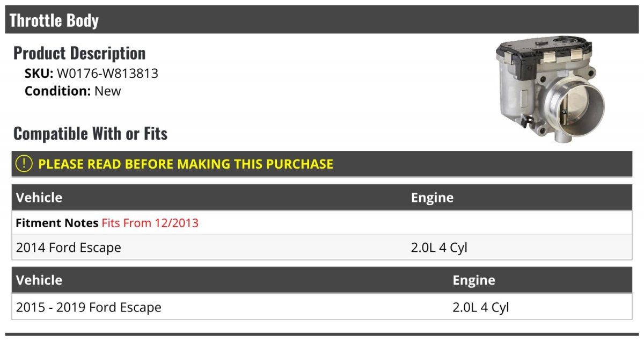644x341 pixels.
Task: Click the Throttle Body title bar
Action: point(54,20)
